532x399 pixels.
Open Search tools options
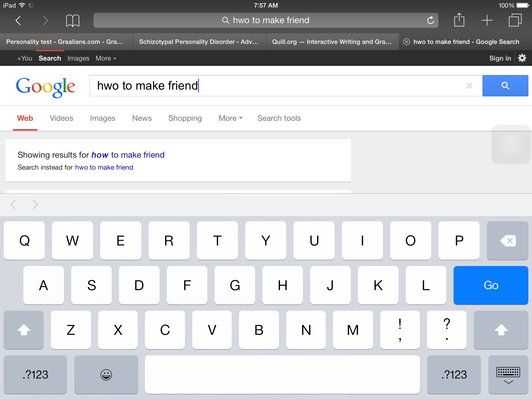point(279,118)
